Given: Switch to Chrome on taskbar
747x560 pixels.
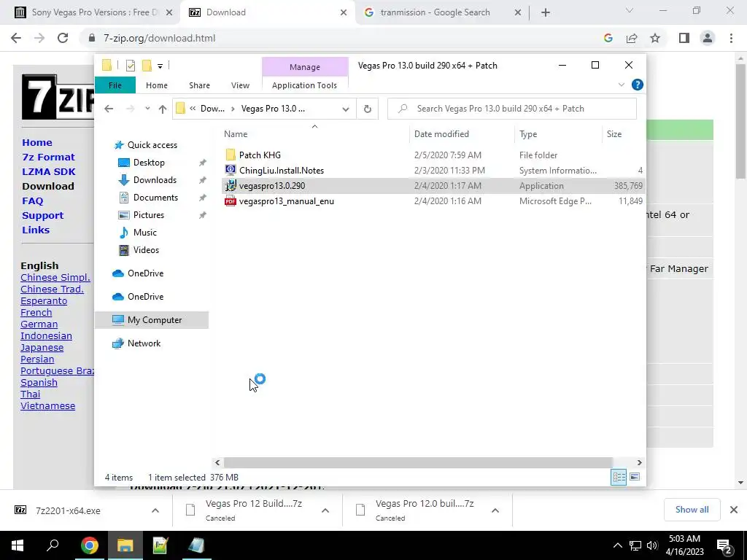Looking at the screenshot, I should pos(89,545).
